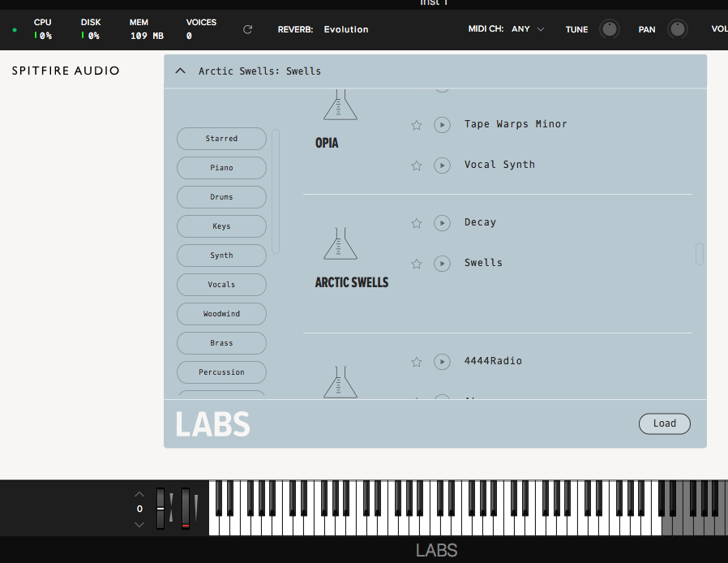Viewport: 728px width, 563px height.
Task: Click the OPIA flask icon
Action: 340,104
